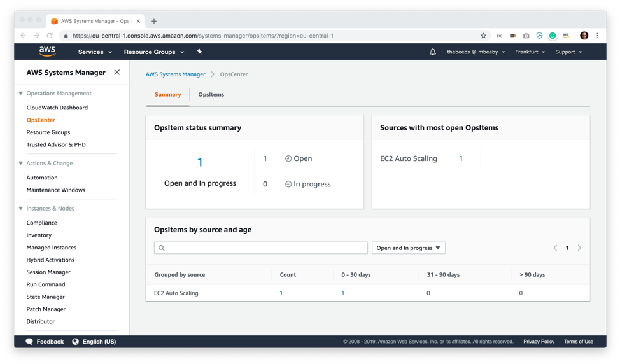Click the Feedback button in footer
The width and height of the screenshot is (620, 364).
coord(45,342)
